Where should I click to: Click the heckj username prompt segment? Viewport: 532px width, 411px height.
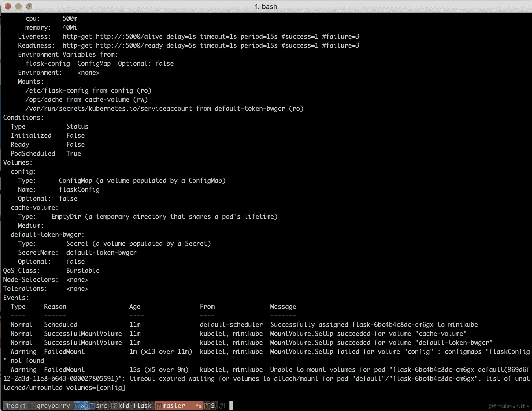[16, 405]
